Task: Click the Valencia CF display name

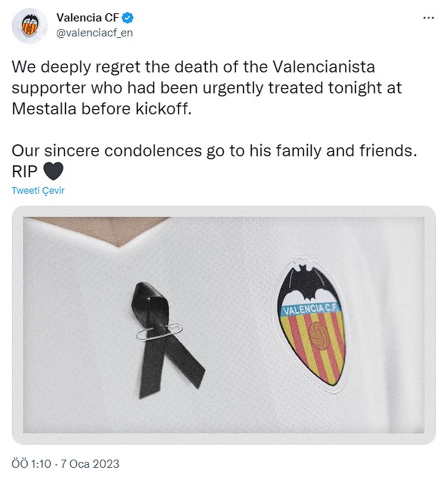Action: click(x=87, y=17)
